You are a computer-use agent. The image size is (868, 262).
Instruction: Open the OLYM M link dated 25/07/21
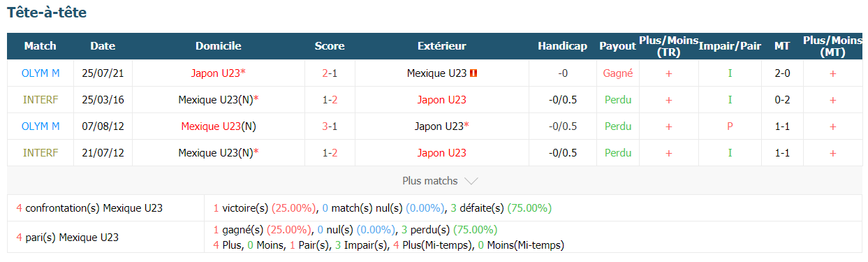coord(41,73)
